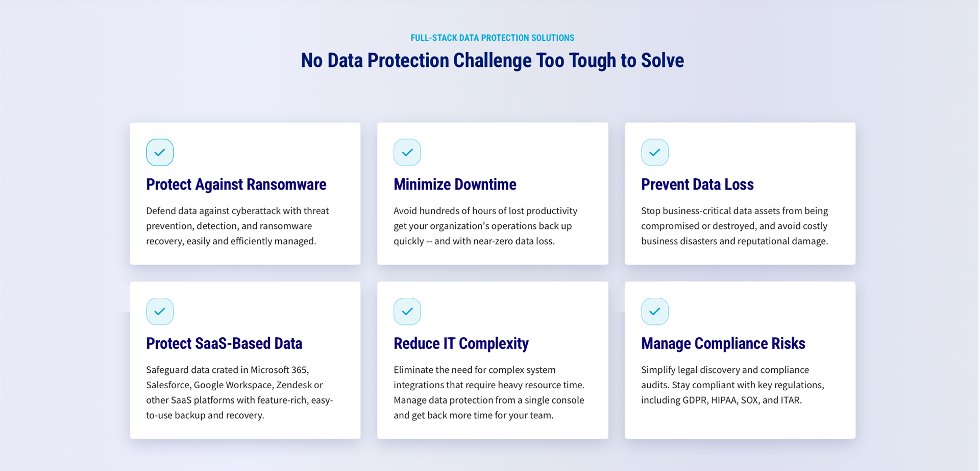Click the checkmark icon above Reduce IT Complexity

click(x=407, y=311)
